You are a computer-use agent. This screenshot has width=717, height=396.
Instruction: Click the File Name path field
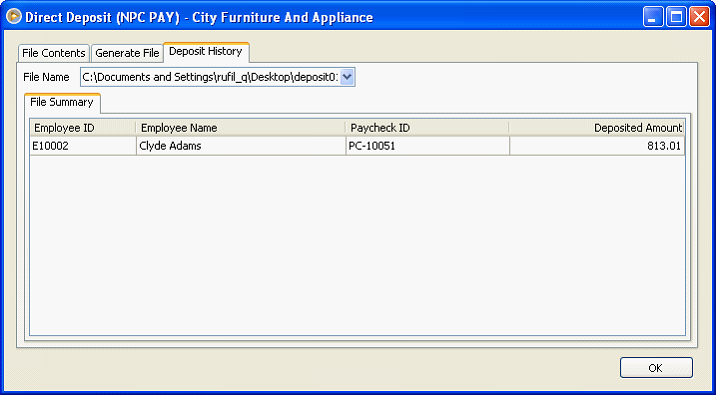point(210,77)
